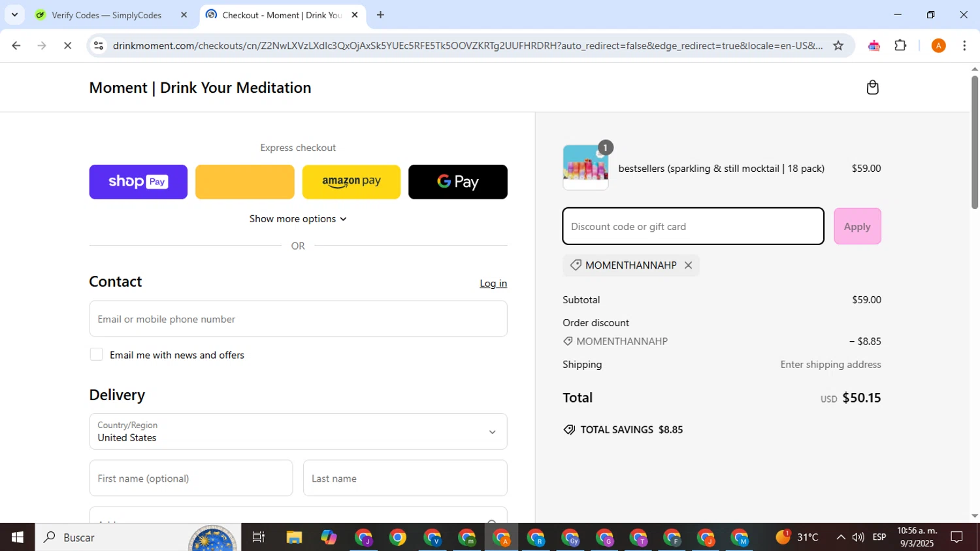Open the 31°C weather widget
The width and height of the screenshot is (980, 551).
[x=797, y=537]
